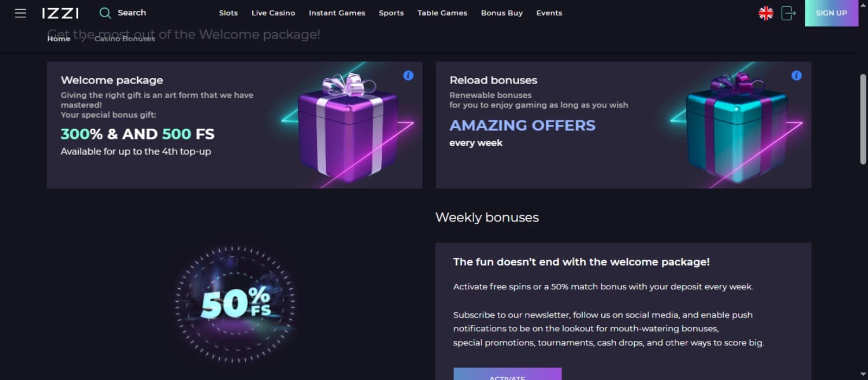Click the page vertical scrollbar

pos(863,119)
